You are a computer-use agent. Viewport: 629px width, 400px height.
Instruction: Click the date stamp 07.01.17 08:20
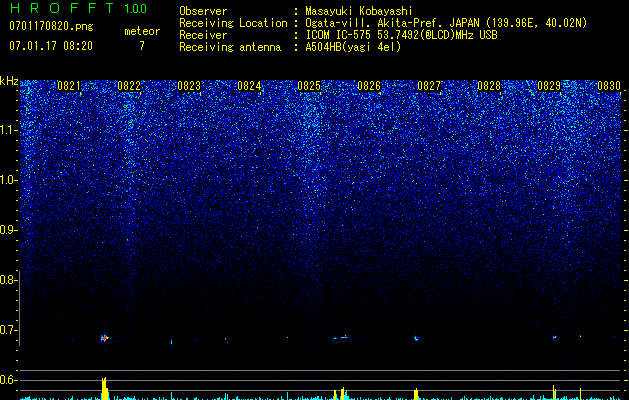(x=51, y=46)
